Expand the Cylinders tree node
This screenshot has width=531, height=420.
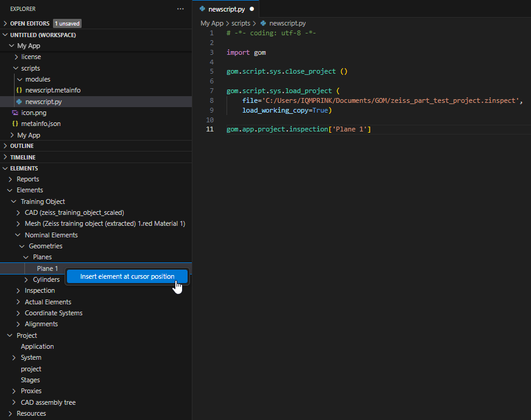tap(26, 280)
